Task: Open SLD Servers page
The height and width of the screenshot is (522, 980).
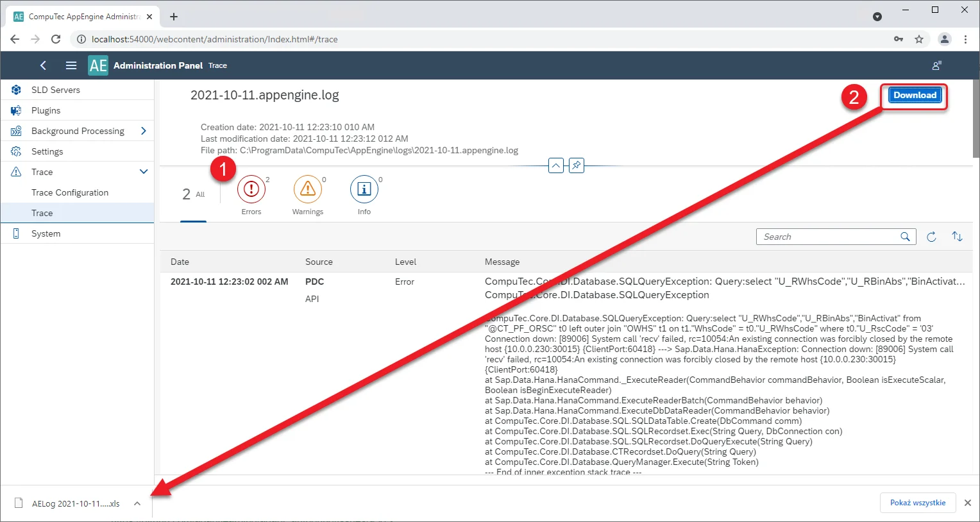Action: pos(56,90)
